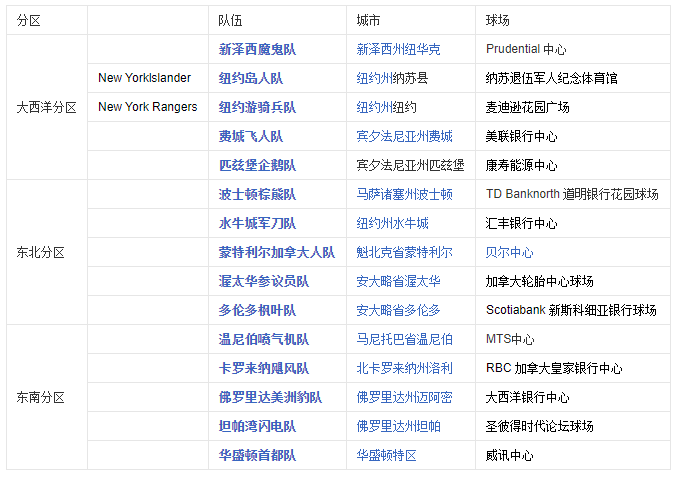
Task: Follow the 新泽西州纽华克 city link
Action: [398, 49]
